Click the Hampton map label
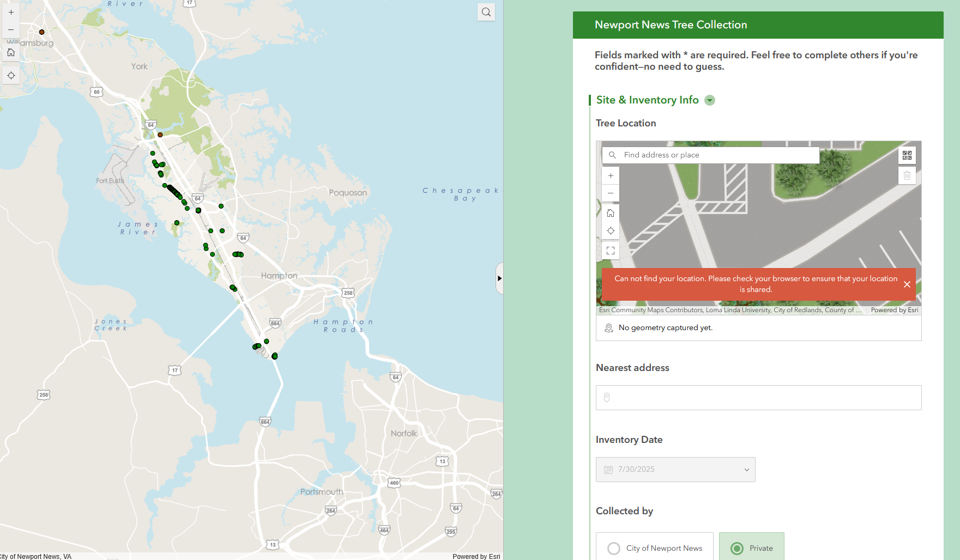This screenshot has height=560, width=960. [x=279, y=276]
